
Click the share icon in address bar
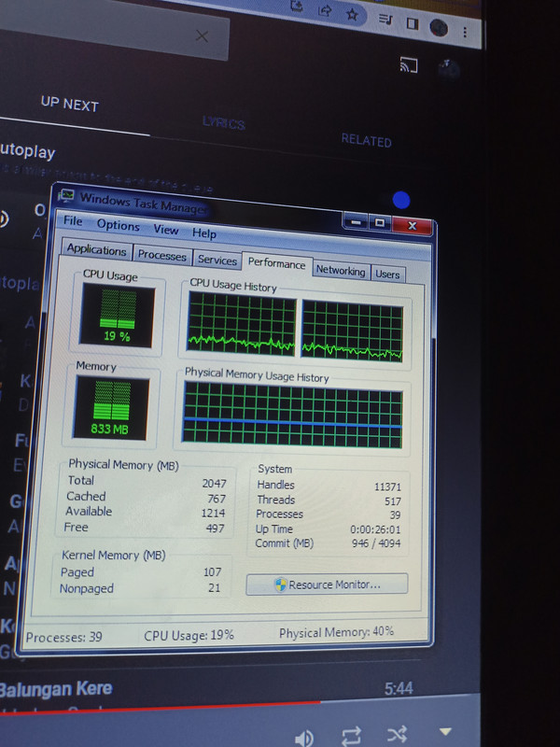click(325, 9)
